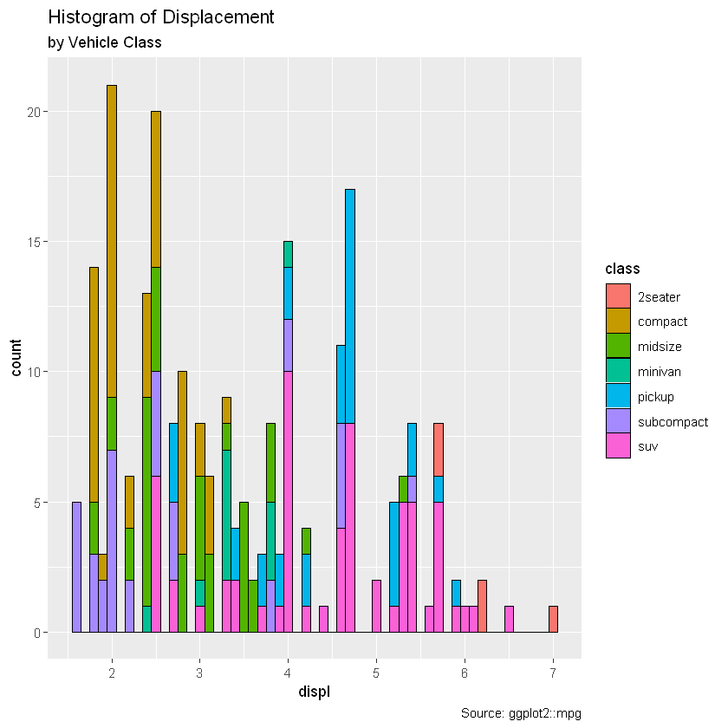The image size is (728, 728).
Task: Select the suv legend swatch
Action: (618, 445)
